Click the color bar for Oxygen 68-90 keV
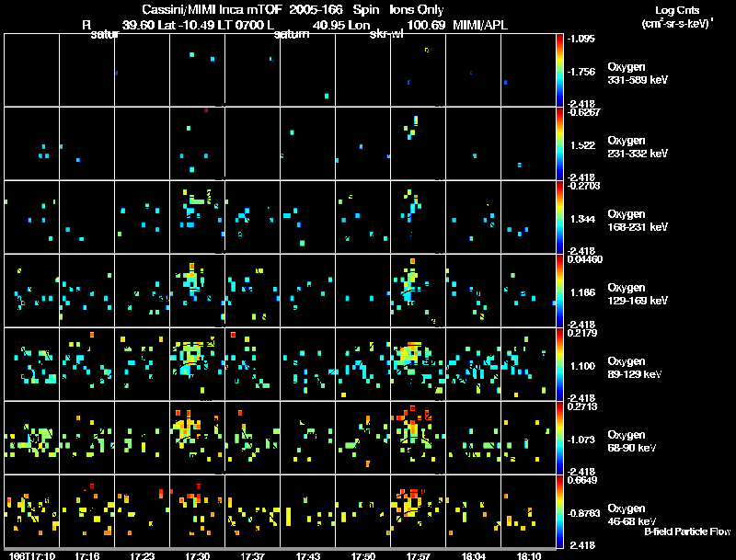Viewport: 736px width, 560px height. 559,438
